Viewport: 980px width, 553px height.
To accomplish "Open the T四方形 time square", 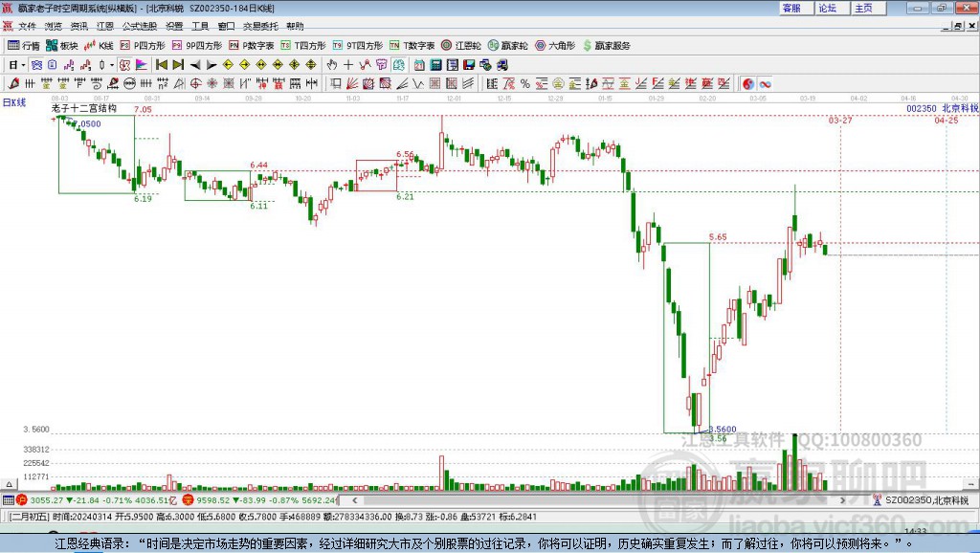I will pyautogui.click(x=303, y=46).
